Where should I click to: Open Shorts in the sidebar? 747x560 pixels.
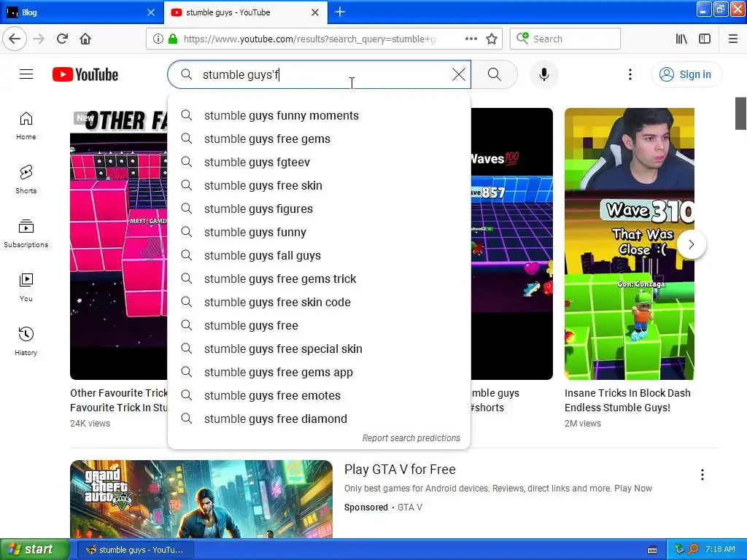click(x=26, y=179)
